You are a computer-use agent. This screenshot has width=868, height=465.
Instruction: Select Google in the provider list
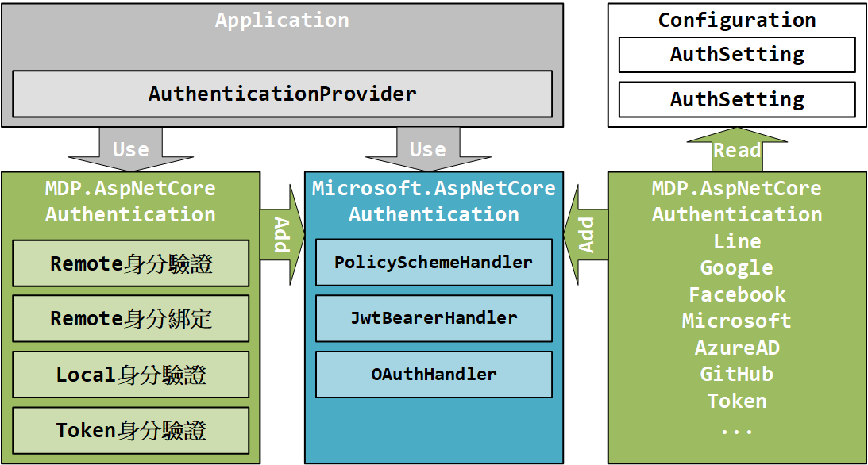tap(737, 268)
